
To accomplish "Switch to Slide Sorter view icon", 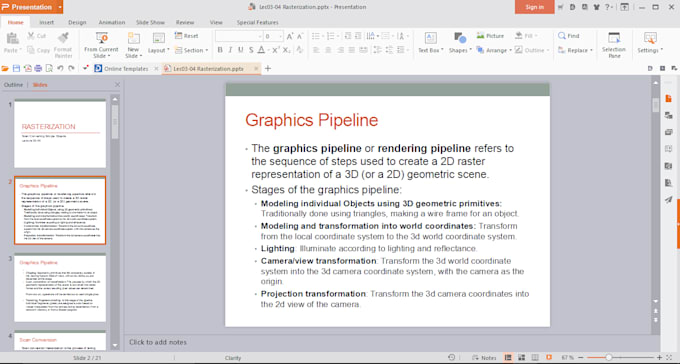I will point(522,357).
